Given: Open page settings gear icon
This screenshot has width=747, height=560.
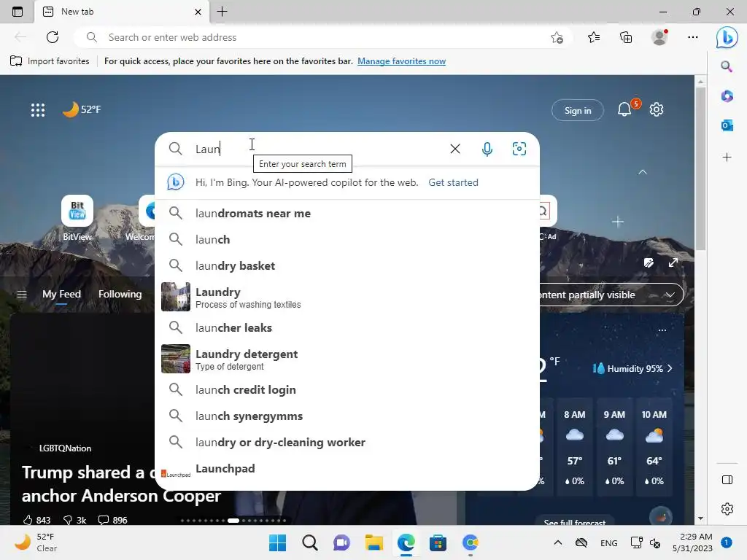Looking at the screenshot, I should tap(657, 109).
